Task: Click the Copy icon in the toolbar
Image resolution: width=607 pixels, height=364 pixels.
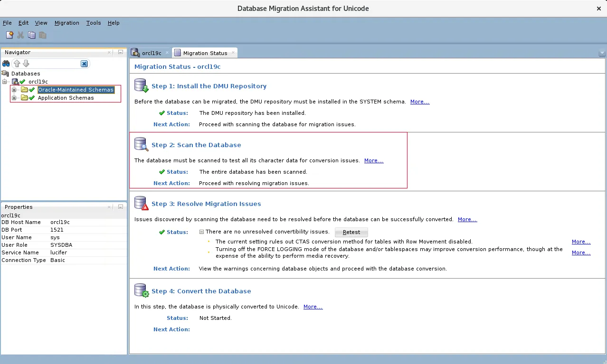Action: coord(31,35)
